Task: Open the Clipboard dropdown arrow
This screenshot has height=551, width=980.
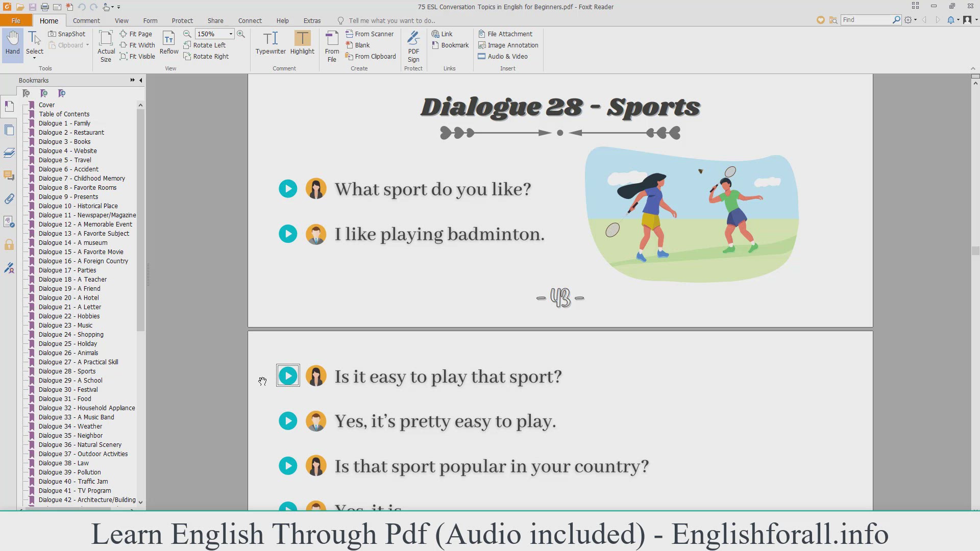Action: pos(87,45)
